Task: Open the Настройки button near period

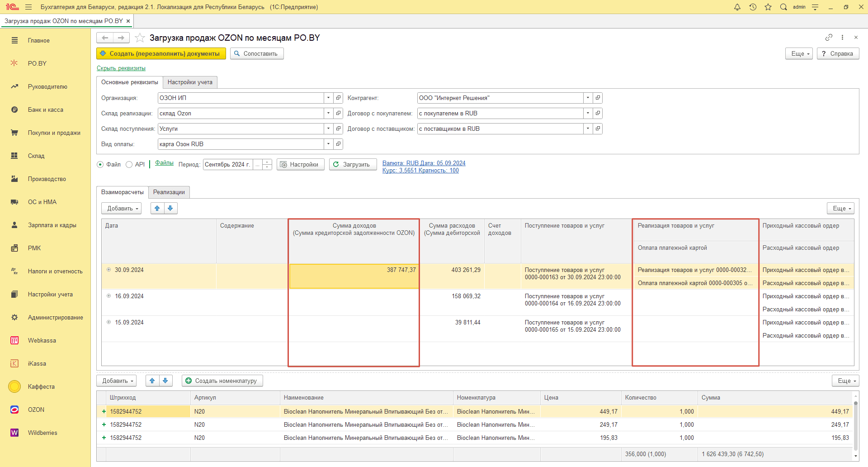Action: (300, 164)
